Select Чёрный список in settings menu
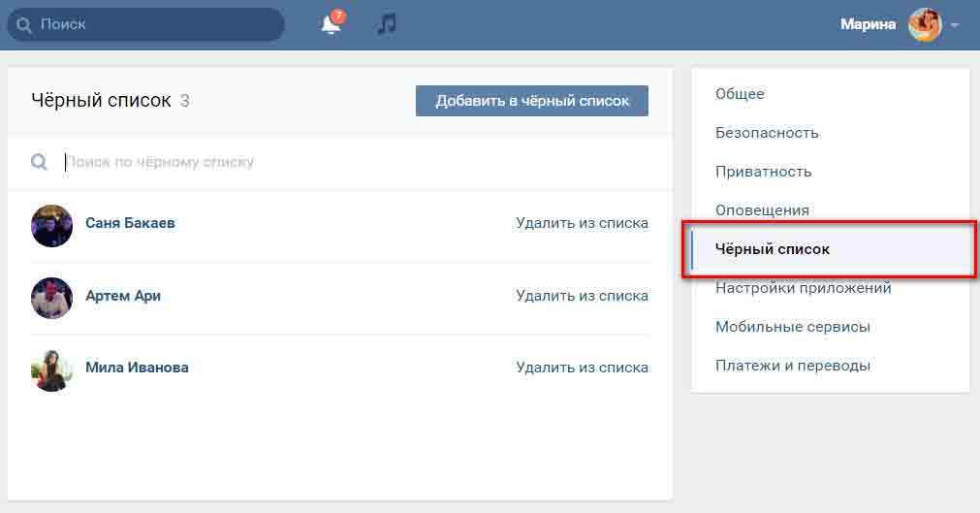 click(830, 249)
